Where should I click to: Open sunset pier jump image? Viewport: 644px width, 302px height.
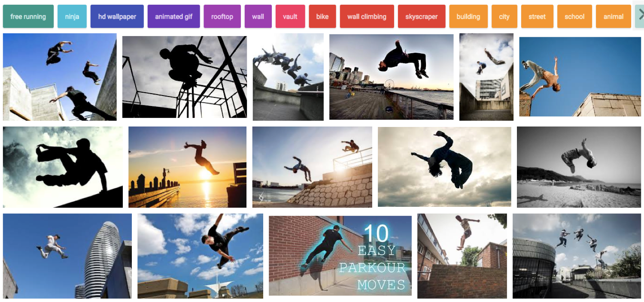click(x=188, y=167)
